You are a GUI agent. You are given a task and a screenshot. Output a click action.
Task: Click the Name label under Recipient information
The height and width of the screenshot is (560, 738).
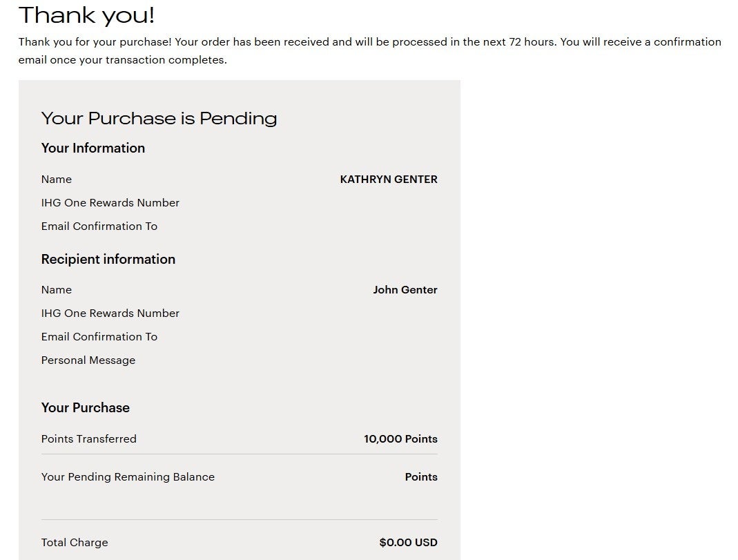pos(57,290)
